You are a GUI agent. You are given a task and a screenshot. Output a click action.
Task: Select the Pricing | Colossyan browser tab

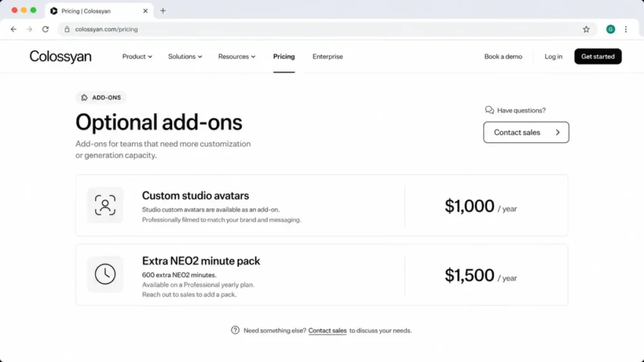[x=99, y=11]
